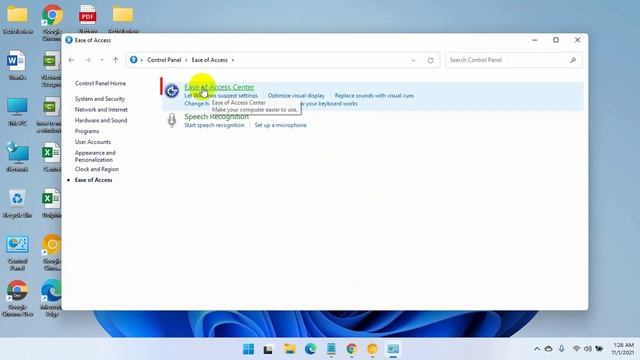Click Optimize visual display link
Screen dimensions: 640x360
coord(296,96)
